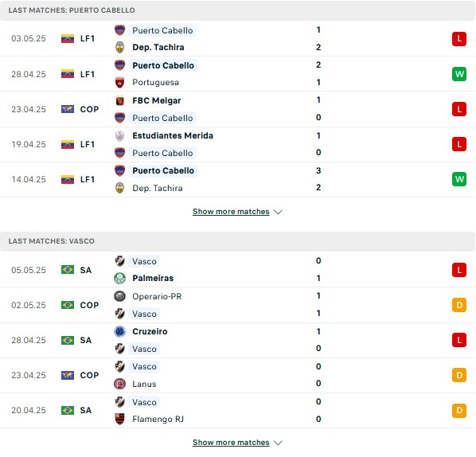476x457 pixels.
Task: Open Show more matches under Puerto Cabello
Action: [x=231, y=211]
